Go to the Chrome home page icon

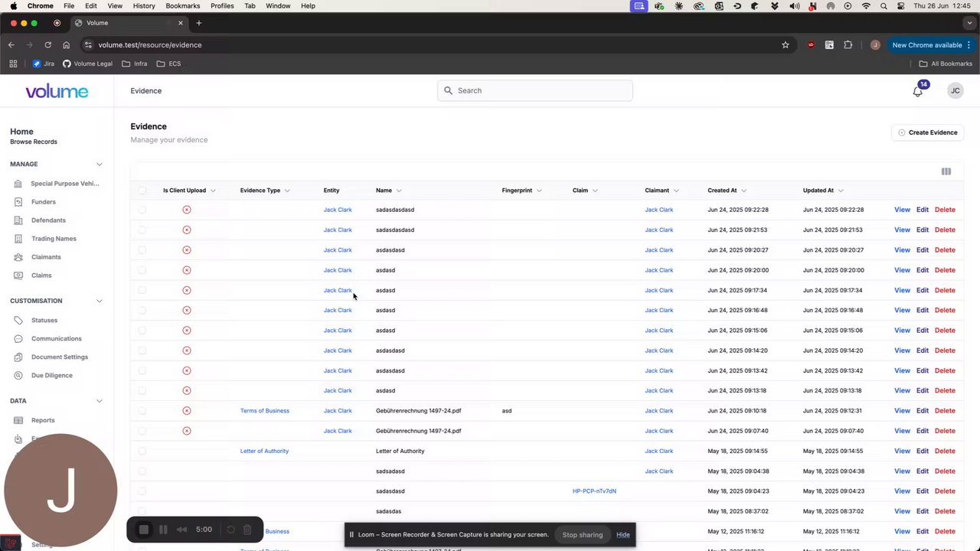(x=66, y=45)
